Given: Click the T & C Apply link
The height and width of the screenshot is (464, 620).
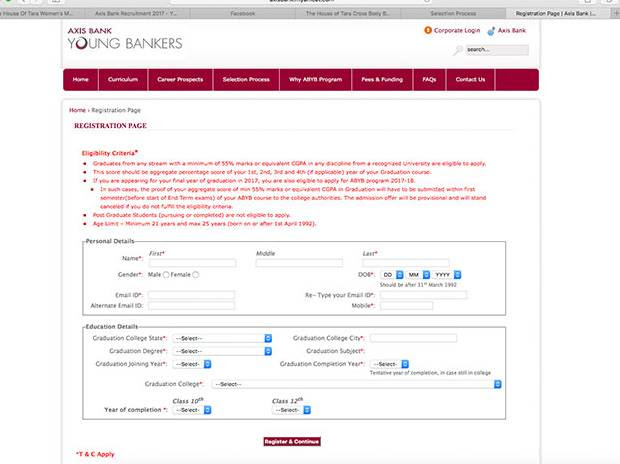Looking at the screenshot, I should (95, 454).
